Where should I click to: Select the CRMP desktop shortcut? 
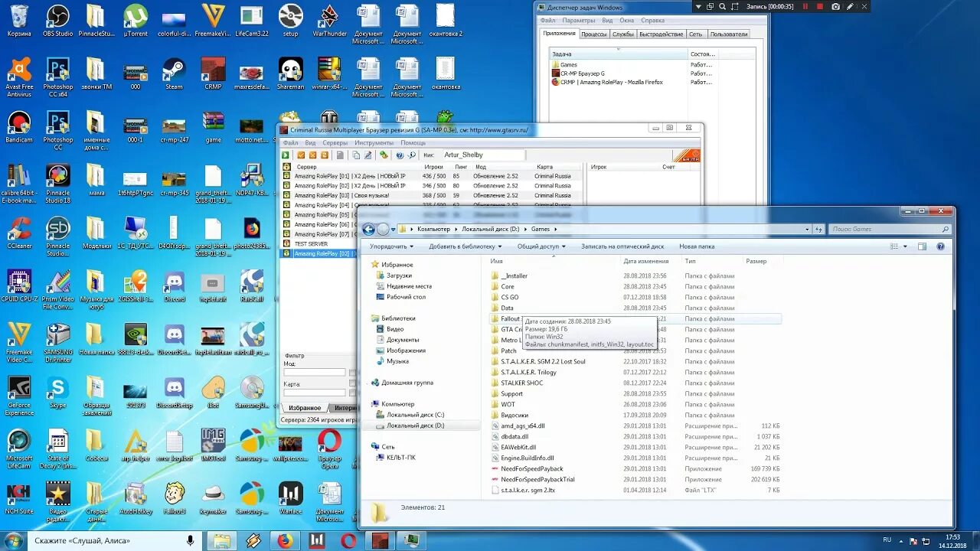coord(213,73)
